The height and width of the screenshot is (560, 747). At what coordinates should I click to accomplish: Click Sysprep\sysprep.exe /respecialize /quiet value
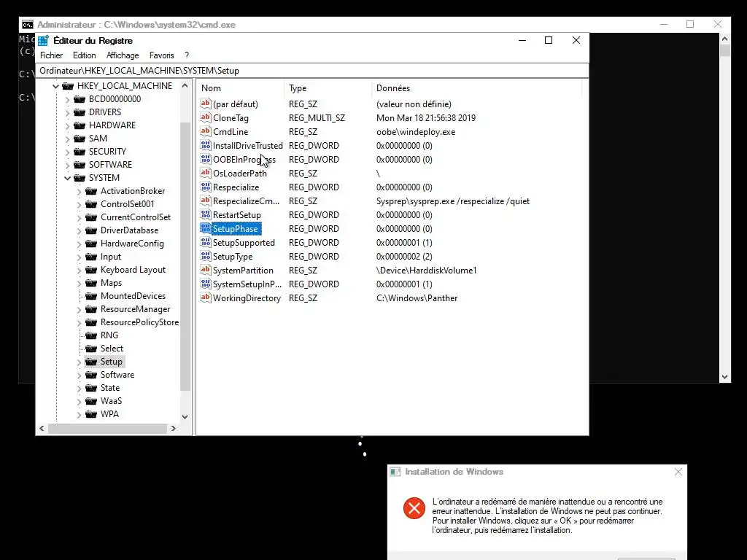453,201
